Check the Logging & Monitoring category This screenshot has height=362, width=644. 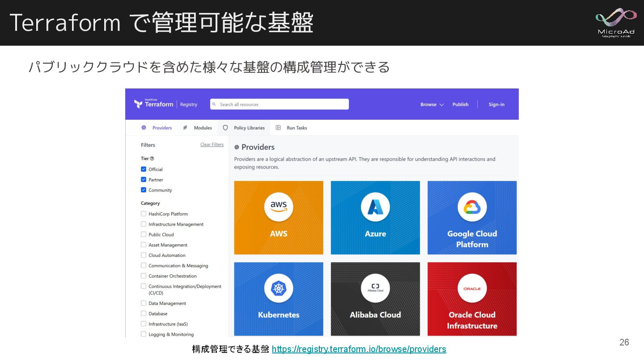[x=144, y=334]
